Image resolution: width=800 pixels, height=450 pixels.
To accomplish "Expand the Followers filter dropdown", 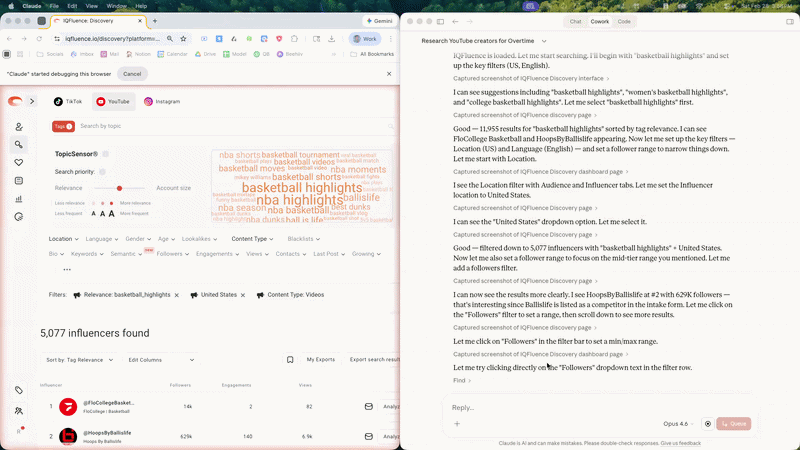I will pyautogui.click(x=173, y=254).
